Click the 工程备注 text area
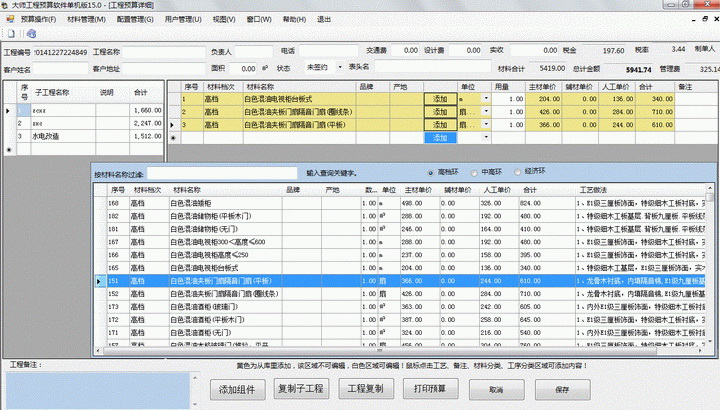The width and height of the screenshot is (720, 410). click(98, 390)
